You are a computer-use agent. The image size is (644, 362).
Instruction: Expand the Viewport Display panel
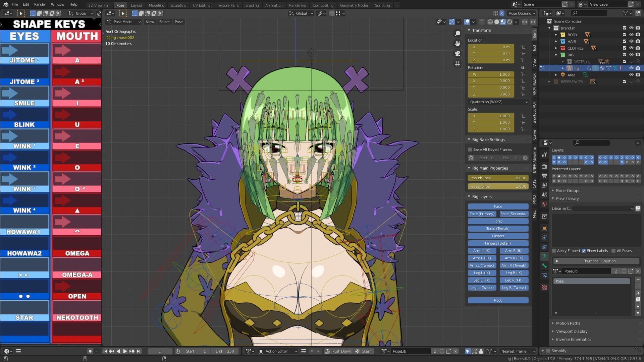tap(571, 331)
